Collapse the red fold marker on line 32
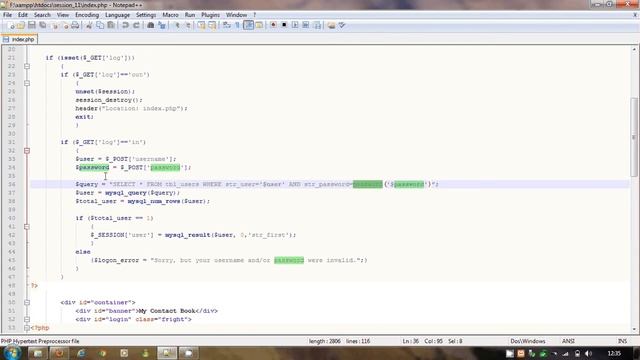Viewport: 640px width, 360px height. pos(27,151)
